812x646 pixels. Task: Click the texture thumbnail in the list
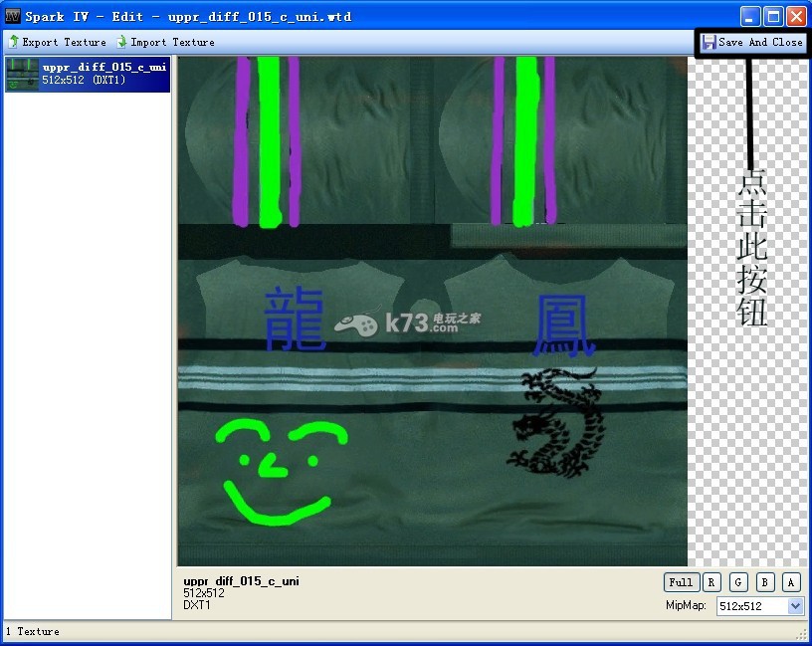click(22, 75)
